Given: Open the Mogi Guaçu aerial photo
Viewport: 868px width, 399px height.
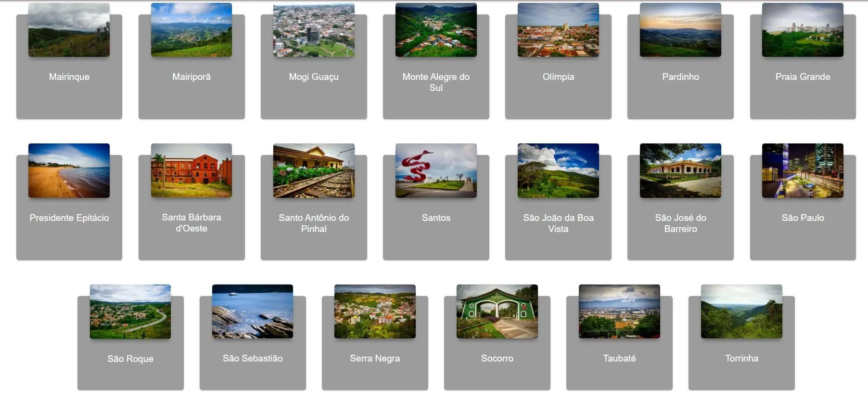Looking at the screenshot, I should (314, 30).
